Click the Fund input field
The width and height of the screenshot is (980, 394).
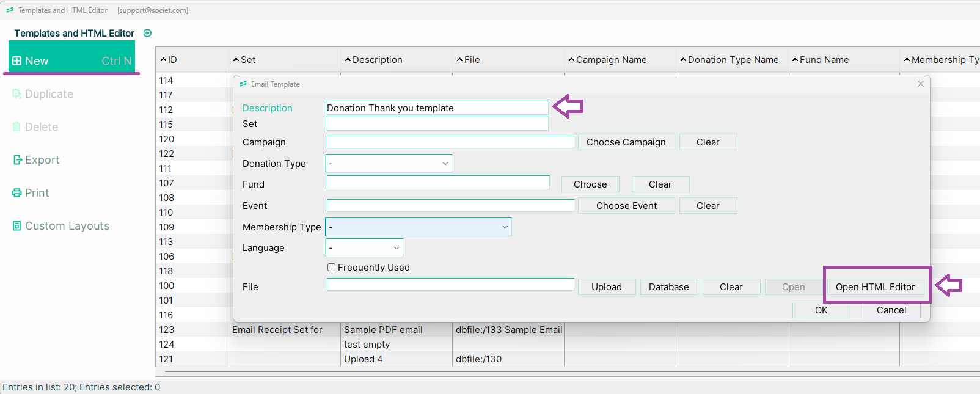click(x=438, y=183)
